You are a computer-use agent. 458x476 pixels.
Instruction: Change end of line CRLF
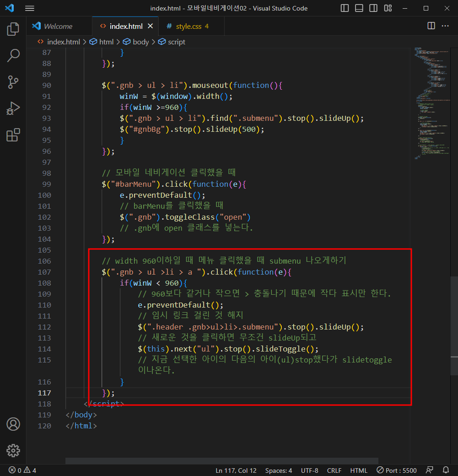(334, 470)
